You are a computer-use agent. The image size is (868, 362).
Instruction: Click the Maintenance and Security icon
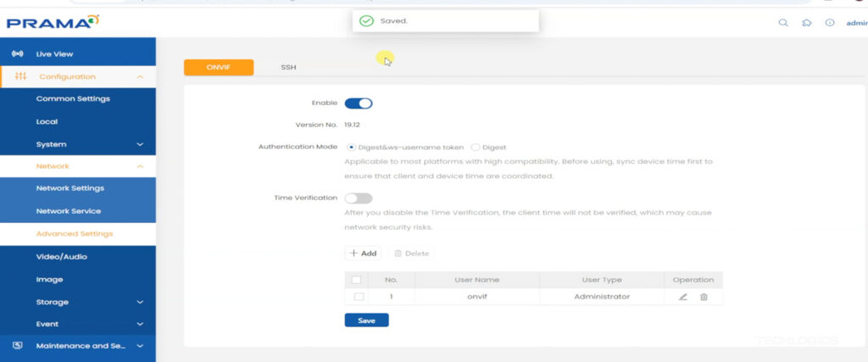point(17,345)
